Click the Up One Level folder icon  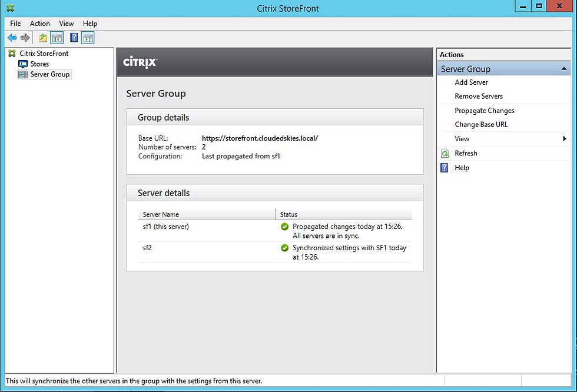point(43,38)
